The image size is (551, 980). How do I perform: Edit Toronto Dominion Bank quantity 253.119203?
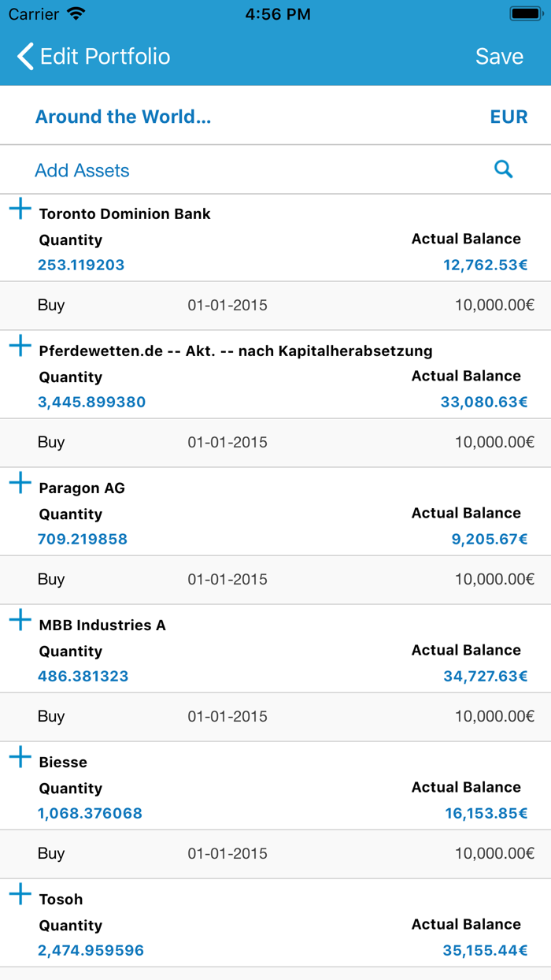coord(81,265)
